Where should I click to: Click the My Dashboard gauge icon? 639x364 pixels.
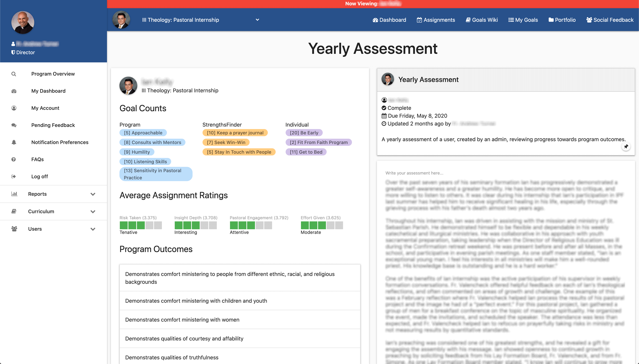coord(14,91)
